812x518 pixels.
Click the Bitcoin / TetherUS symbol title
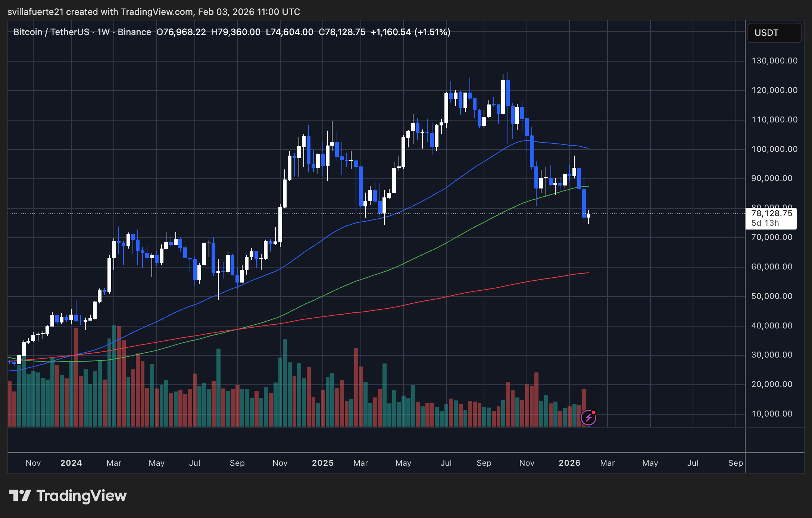pyautogui.click(x=51, y=32)
